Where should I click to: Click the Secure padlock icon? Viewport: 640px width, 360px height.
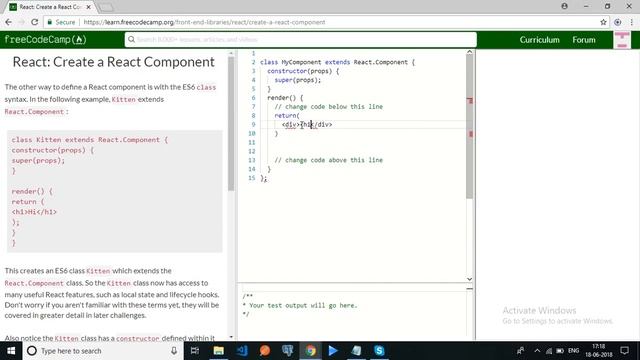click(50, 22)
